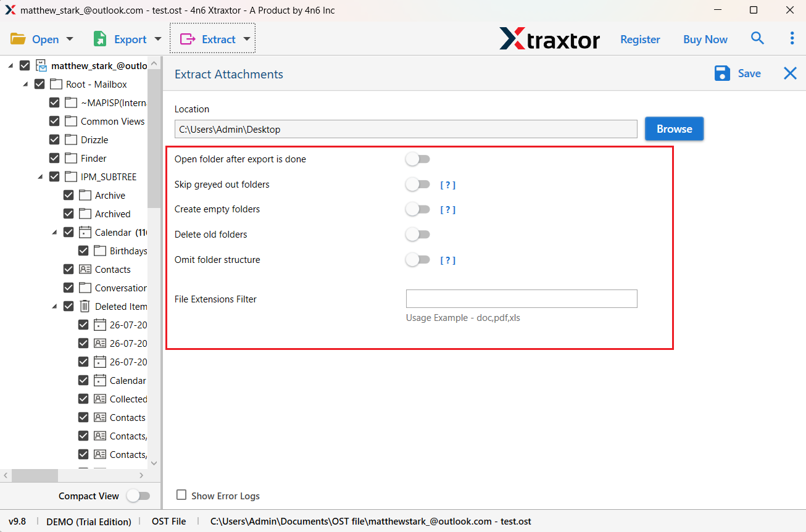Open help for Omit folder structure
The image size is (806, 532).
447,260
